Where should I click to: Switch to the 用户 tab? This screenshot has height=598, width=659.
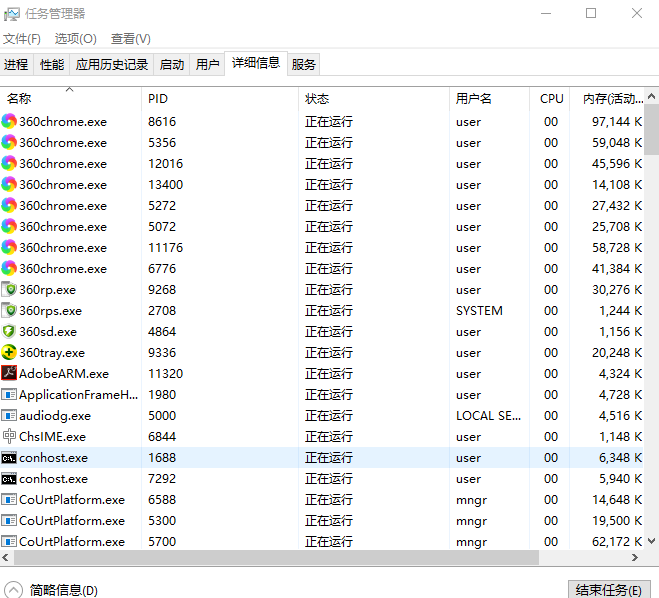(x=207, y=65)
